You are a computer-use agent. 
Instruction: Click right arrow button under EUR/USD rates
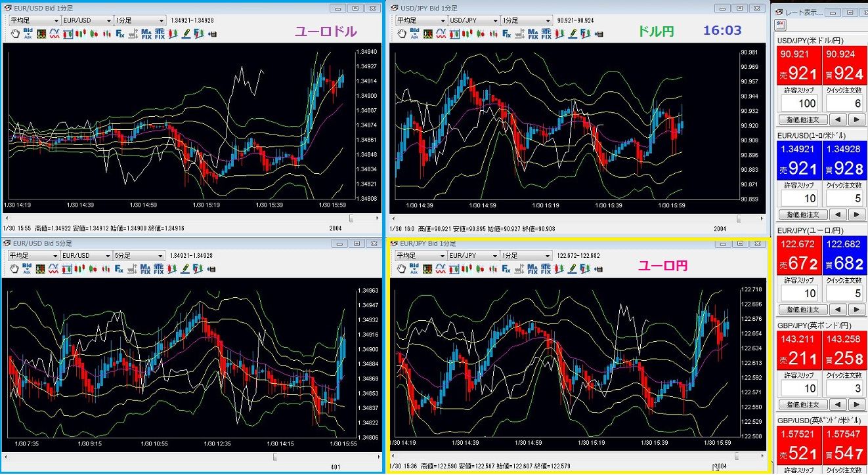point(857,215)
